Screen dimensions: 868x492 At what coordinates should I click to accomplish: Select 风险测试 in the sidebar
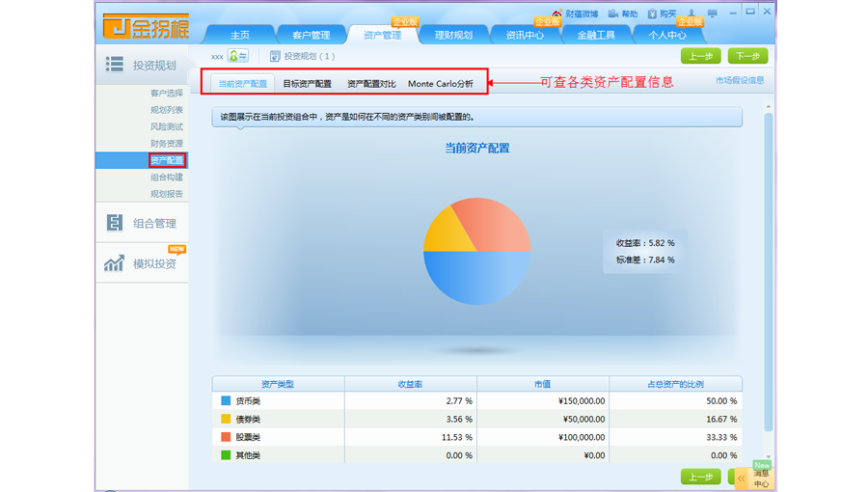(x=166, y=127)
